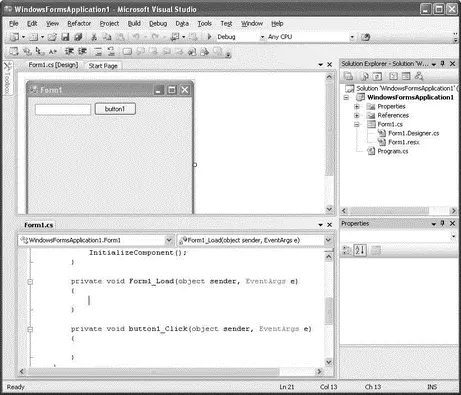Screen dimensions: 461x395
Task: Click the Add New Item toolbar icon
Action: (33, 37)
